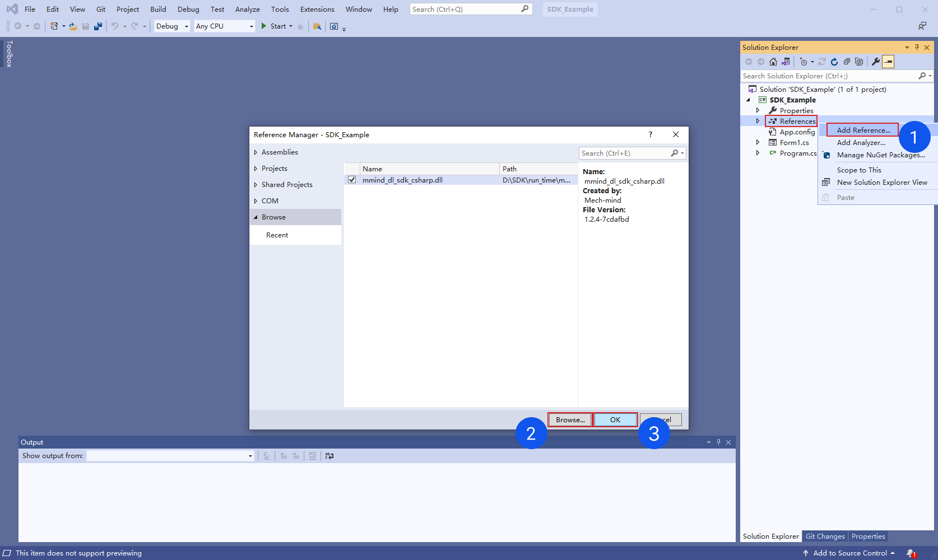Image resolution: width=938 pixels, height=560 pixels.
Task: Click the Refresh icon in Solution Explorer
Action: [x=834, y=62]
